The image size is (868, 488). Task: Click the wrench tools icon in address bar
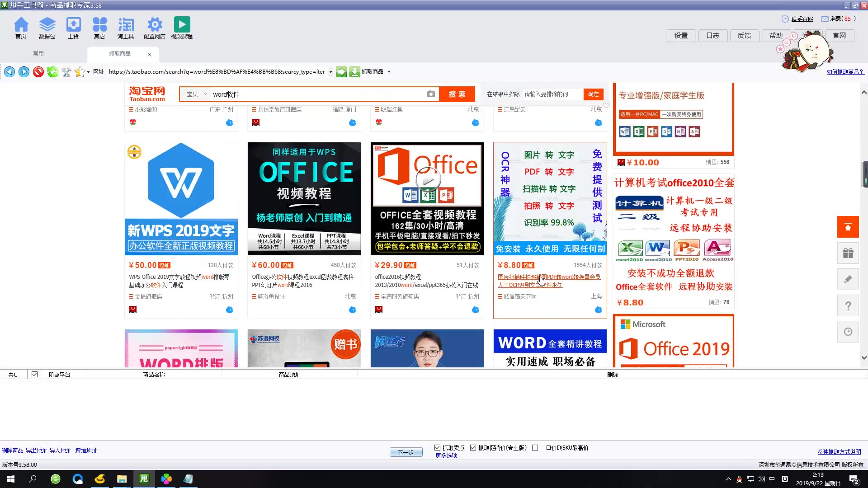coord(66,72)
